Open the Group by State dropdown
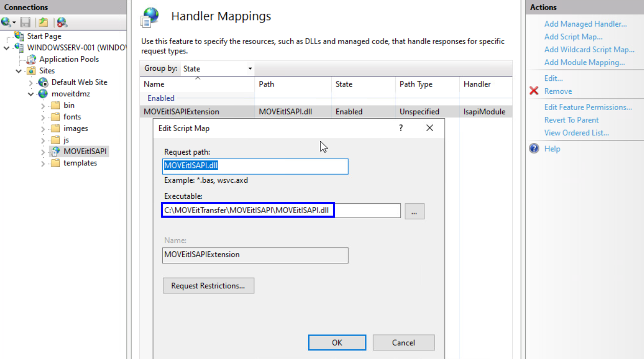Screen dimensions: 644x359 218,69
